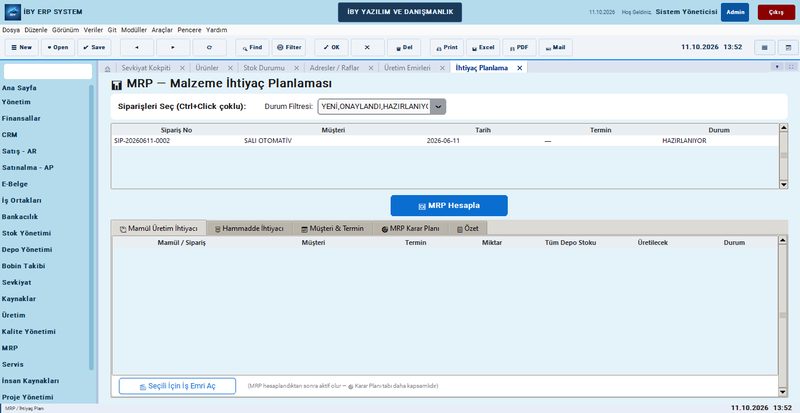Viewport: 800px width, 413px height.
Task: Click the Mail toolbar button
Action: pyautogui.click(x=556, y=47)
